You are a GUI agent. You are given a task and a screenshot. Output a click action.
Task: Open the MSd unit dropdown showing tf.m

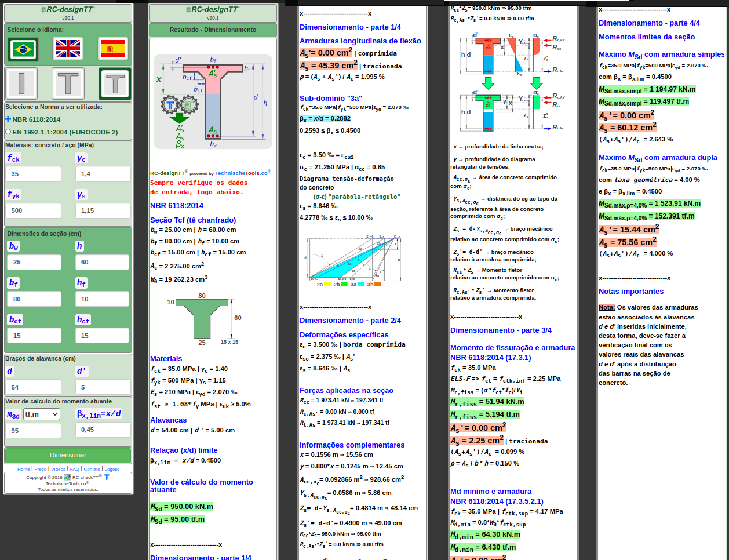click(x=42, y=414)
